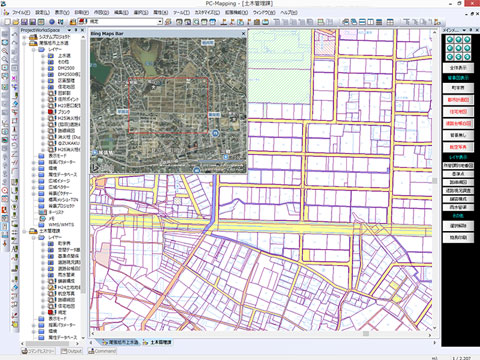Pan the map right with the middle-right arrow
The height and width of the screenshot is (360, 480).
[x=467, y=48]
